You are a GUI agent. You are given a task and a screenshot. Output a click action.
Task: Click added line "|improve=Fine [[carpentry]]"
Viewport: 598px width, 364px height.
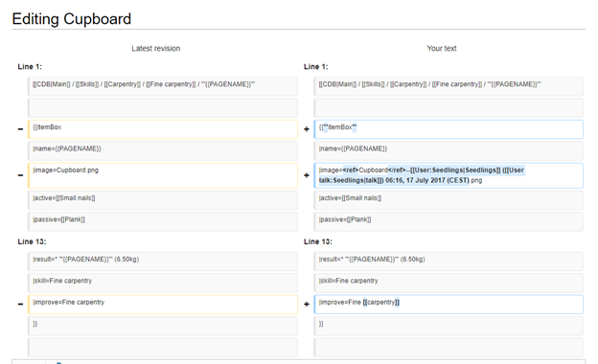448,305
